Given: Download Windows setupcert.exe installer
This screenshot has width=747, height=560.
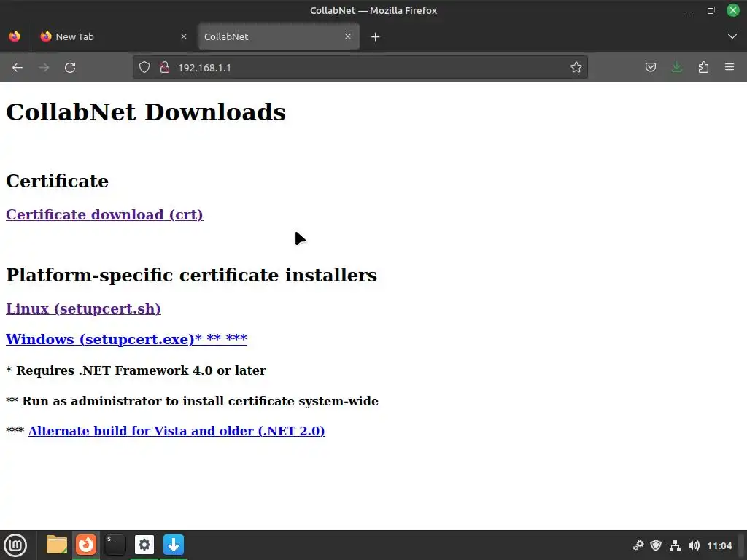Looking at the screenshot, I should [126, 339].
